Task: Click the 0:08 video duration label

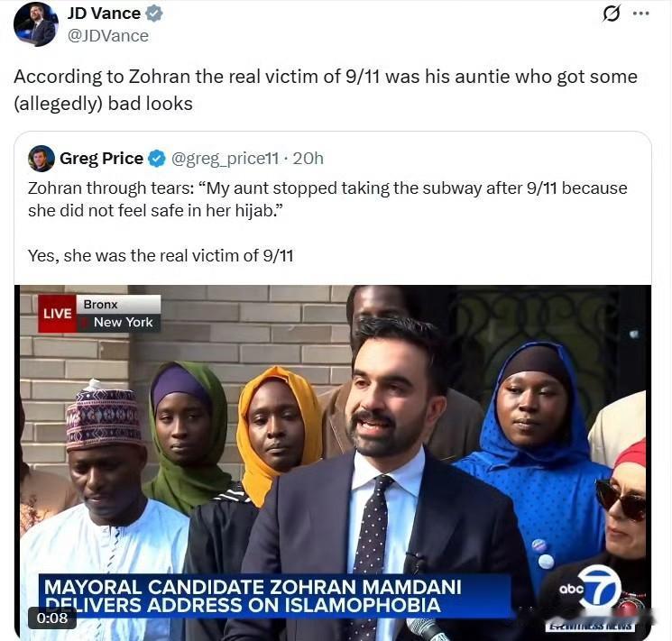Action: pyautogui.click(x=52, y=618)
